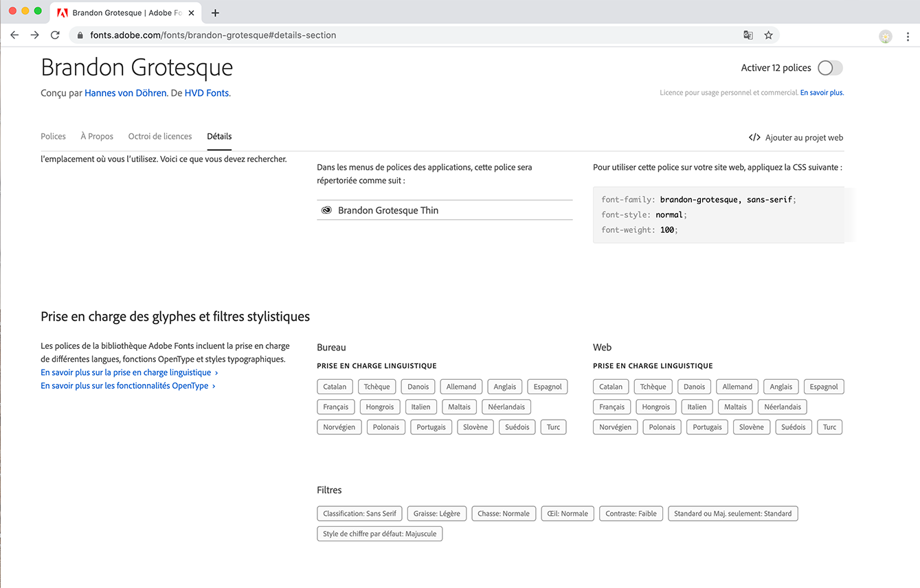The image size is (920, 588).
Task: Open the Hannes von Döhren designer link
Action: click(125, 93)
